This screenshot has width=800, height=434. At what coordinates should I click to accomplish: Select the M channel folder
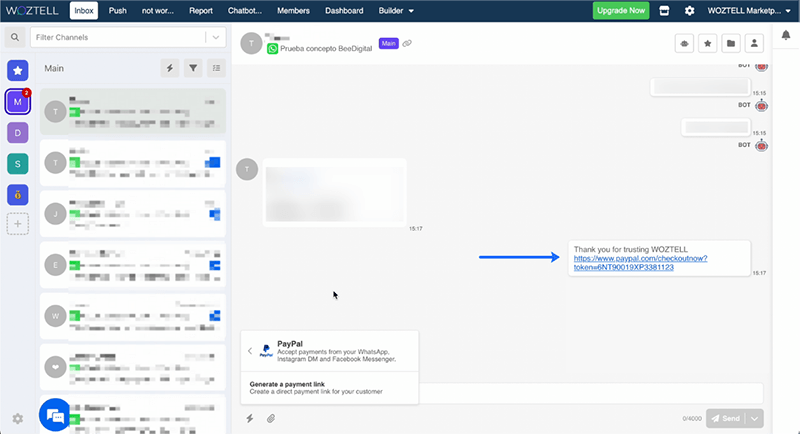click(18, 101)
